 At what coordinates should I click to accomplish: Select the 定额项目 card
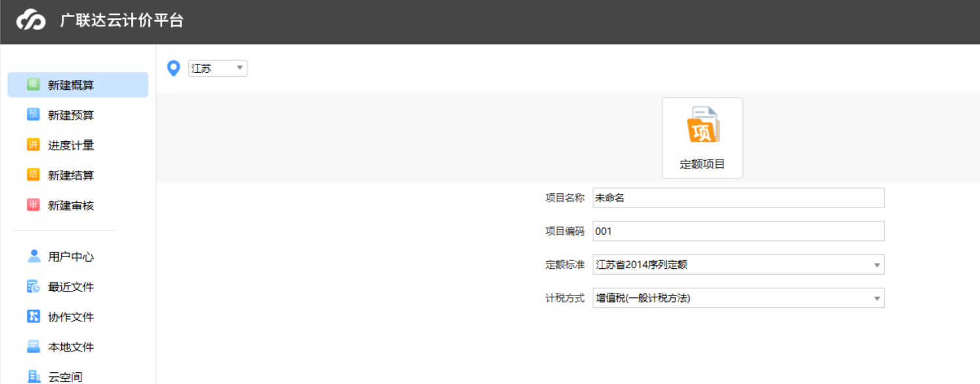(703, 138)
